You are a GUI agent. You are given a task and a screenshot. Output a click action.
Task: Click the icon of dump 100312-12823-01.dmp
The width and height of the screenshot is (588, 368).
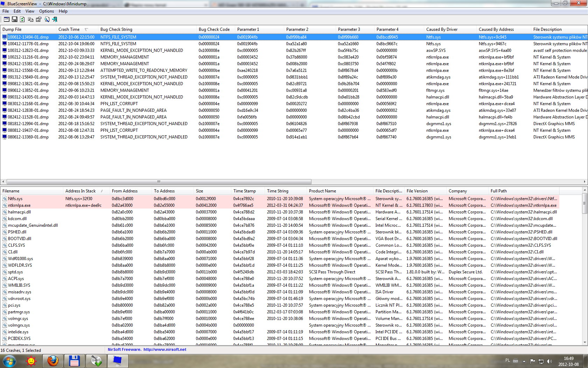[x=5, y=50]
